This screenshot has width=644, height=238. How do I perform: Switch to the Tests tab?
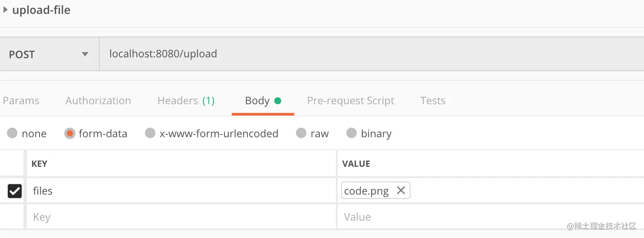click(x=433, y=101)
